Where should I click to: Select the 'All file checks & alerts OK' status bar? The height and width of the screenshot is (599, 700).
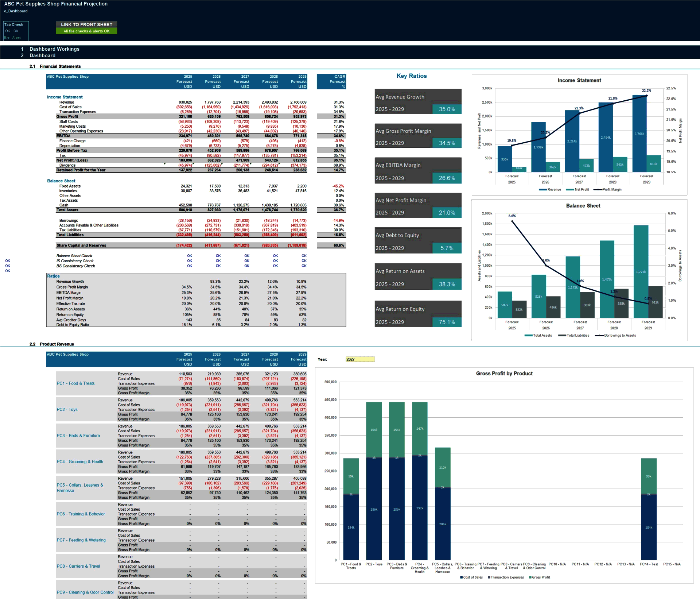86,31
